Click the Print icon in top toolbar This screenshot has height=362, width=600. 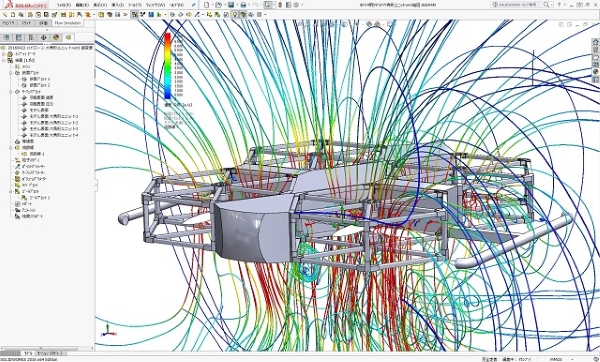(243, 5)
